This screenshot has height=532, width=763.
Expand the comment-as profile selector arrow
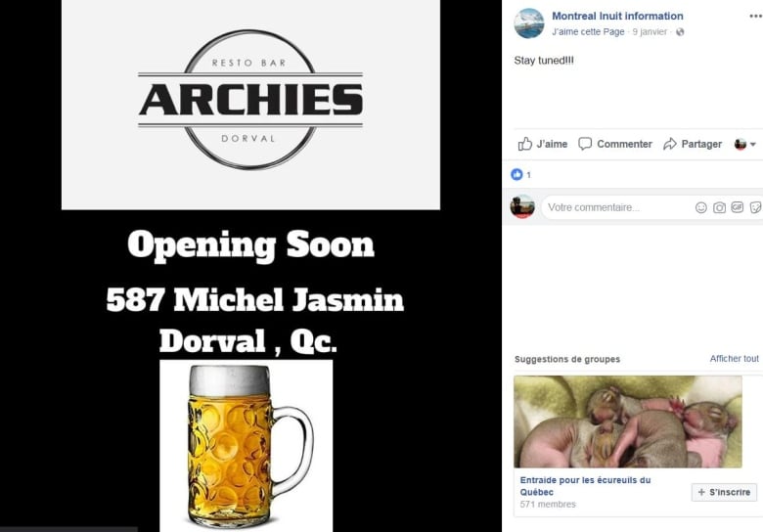click(x=753, y=144)
